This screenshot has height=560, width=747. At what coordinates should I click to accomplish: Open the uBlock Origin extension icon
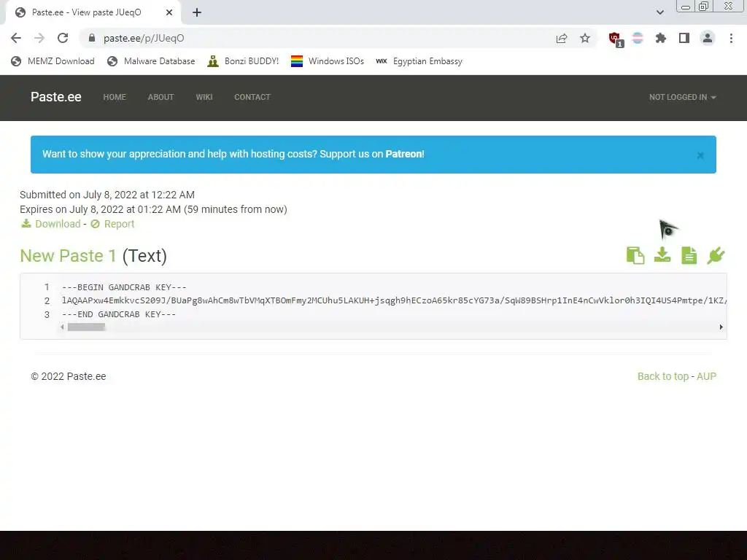[x=616, y=39]
